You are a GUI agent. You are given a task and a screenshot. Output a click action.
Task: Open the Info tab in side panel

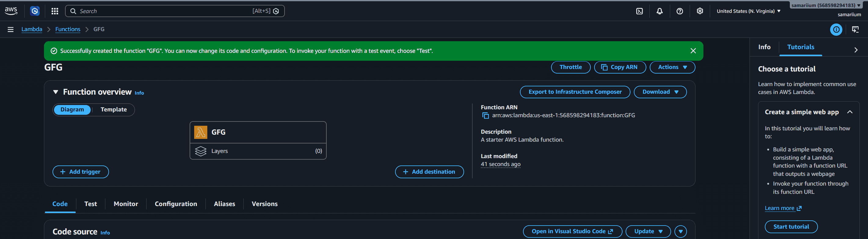(x=764, y=47)
